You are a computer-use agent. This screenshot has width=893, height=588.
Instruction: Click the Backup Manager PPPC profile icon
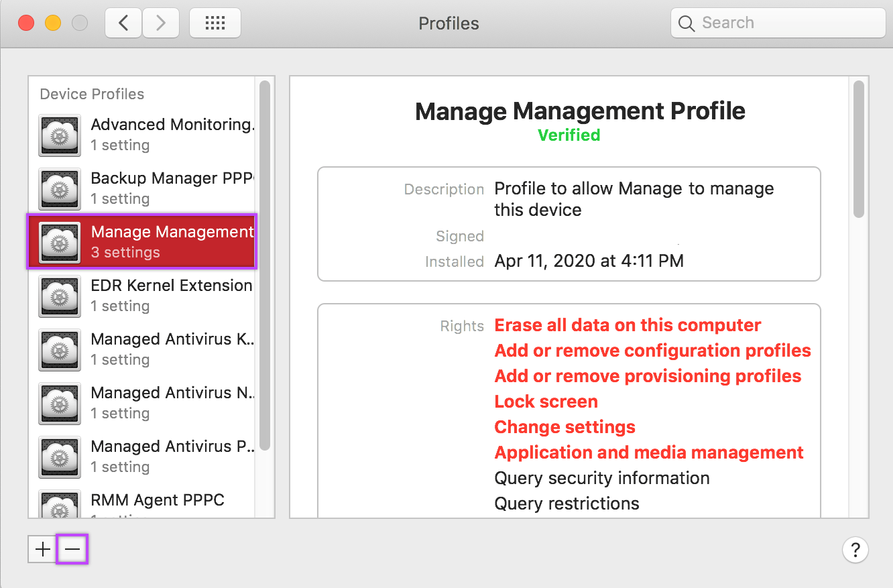(60, 188)
